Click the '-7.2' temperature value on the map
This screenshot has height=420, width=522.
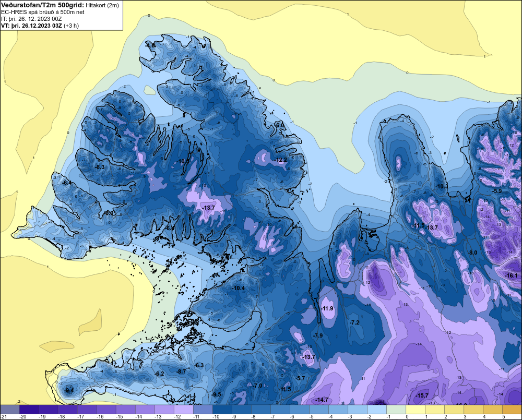pos(354,322)
